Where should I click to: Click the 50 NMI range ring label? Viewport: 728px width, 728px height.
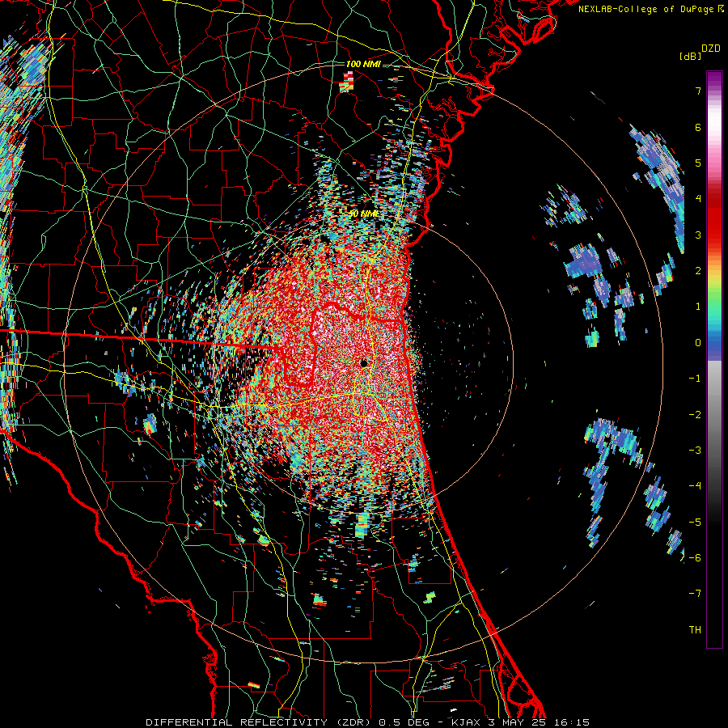tap(364, 214)
